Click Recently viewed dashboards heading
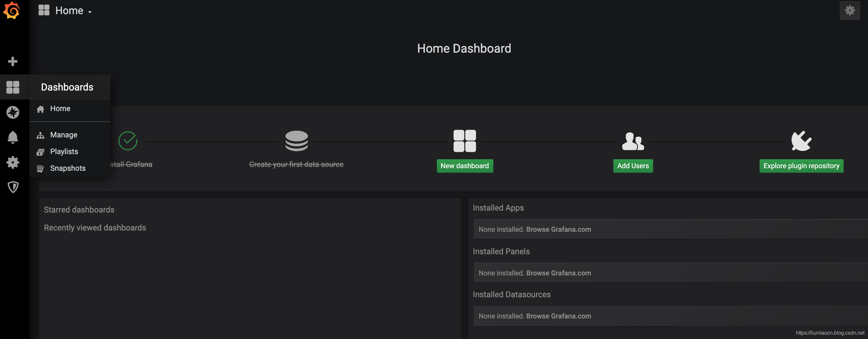This screenshot has height=339, width=868. click(x=95, y=228)
